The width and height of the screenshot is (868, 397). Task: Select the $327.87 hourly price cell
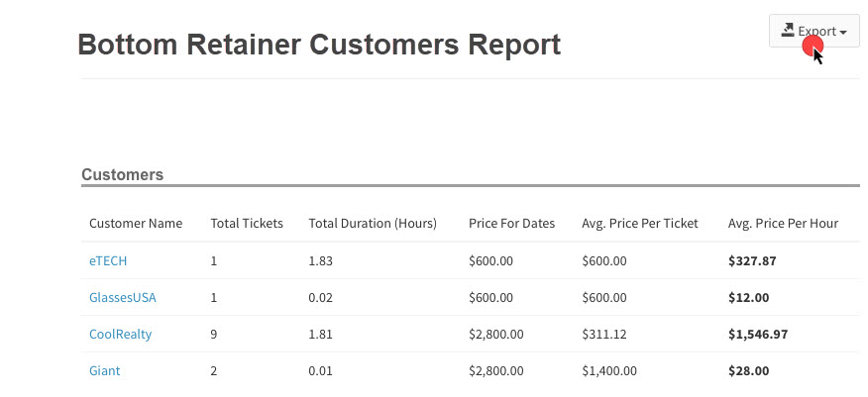coord(752,260)
